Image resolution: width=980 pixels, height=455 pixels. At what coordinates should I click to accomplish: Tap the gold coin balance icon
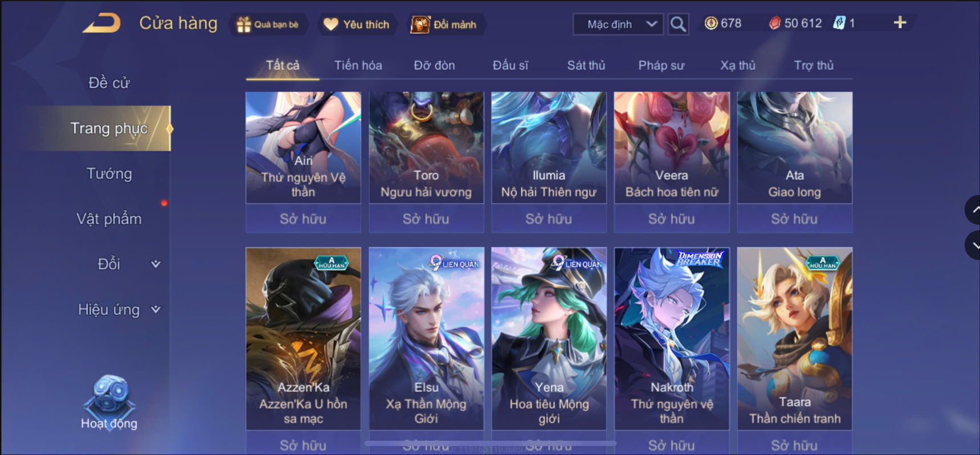[x=711, y=23]
